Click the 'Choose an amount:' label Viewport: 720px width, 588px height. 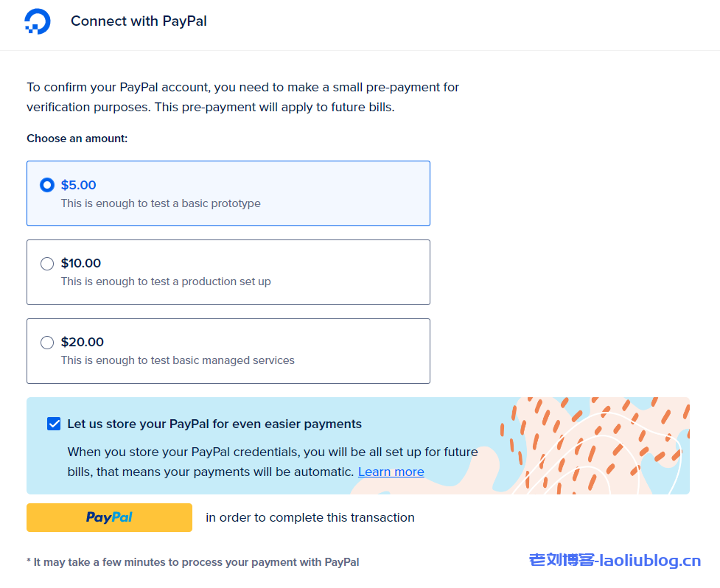[77, 139]
